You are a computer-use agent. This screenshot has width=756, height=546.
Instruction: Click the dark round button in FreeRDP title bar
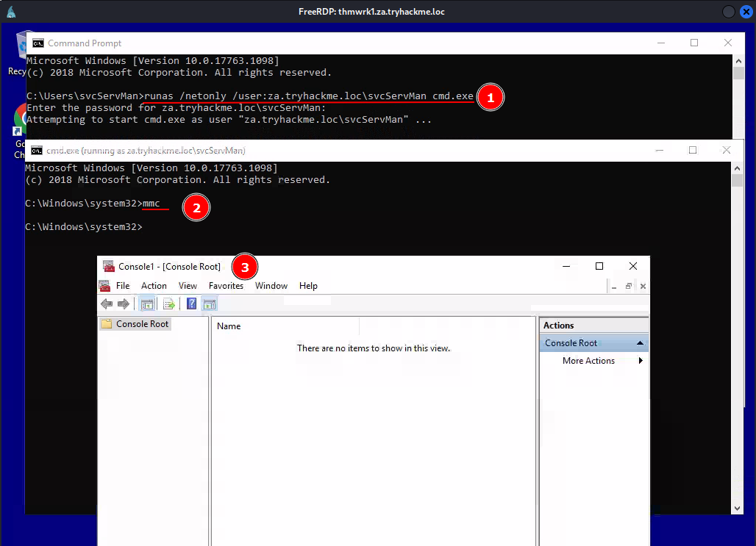coord(729,12)
